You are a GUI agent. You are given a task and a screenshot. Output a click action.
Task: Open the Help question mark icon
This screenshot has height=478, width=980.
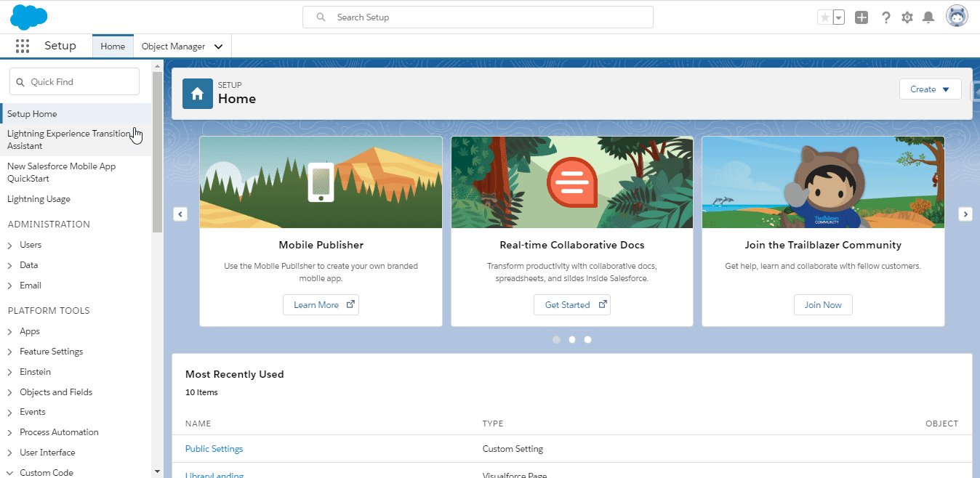tap(885, 17)
